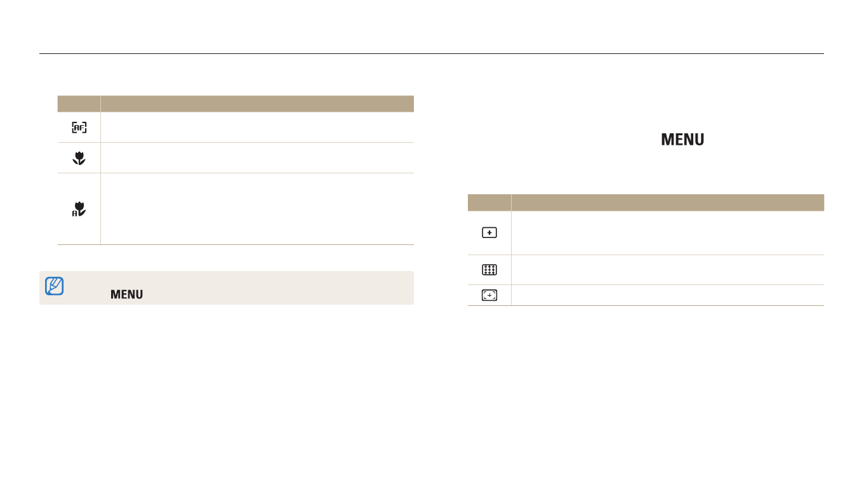The image size is (864, 504).
Task: Click the right table's wide description header
Action: [x=667, y=202]
